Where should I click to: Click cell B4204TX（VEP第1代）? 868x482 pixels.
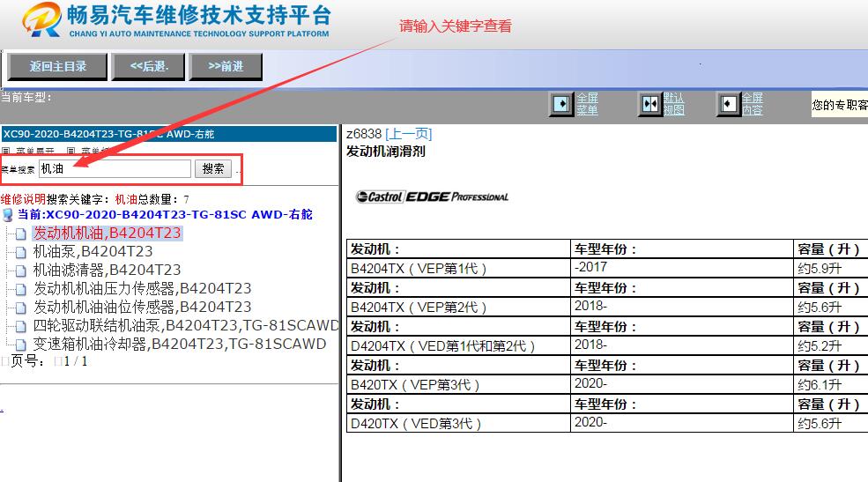click(458, 269)
